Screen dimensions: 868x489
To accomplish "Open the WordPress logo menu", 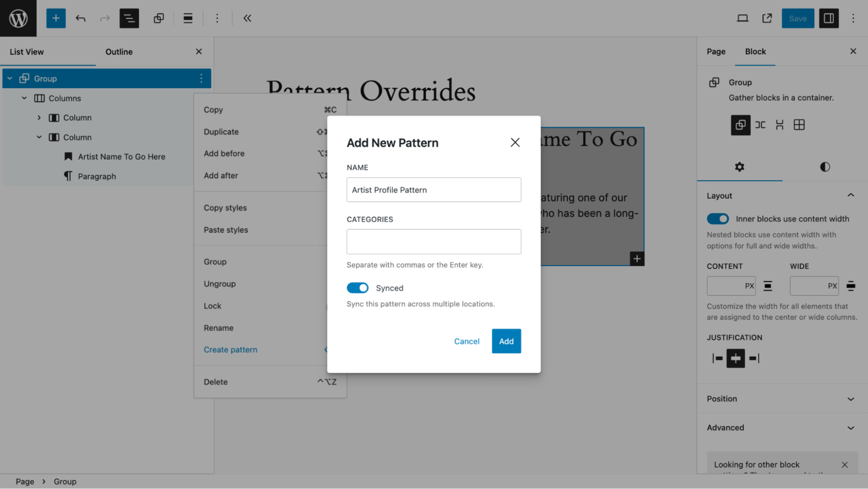I will pos(18,18).
